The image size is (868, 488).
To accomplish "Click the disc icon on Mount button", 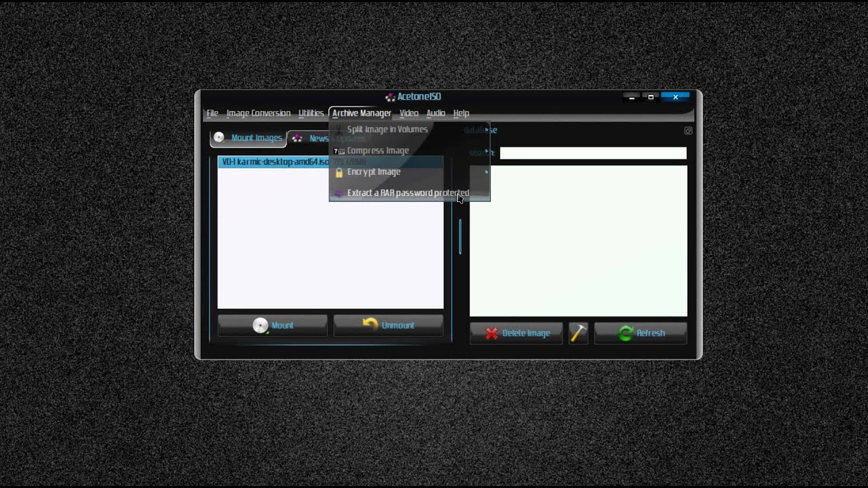I will pyautogui.click(x=260, y=325).
